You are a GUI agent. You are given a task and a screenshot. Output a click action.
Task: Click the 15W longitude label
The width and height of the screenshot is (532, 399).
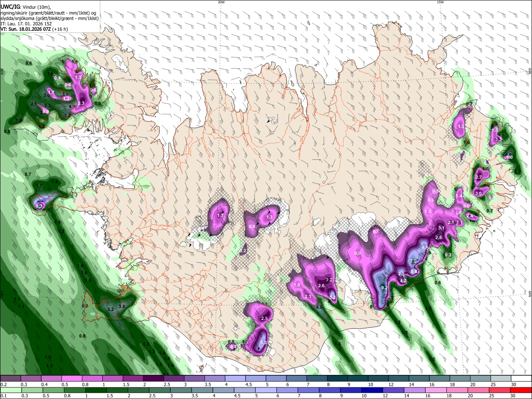(440, 2)
